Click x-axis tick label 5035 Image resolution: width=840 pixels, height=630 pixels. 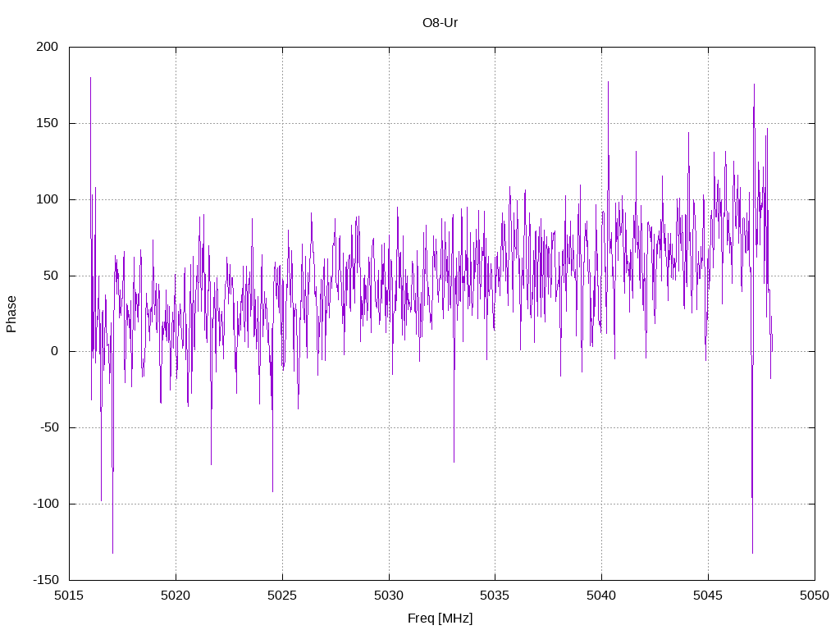coord(495,596)
